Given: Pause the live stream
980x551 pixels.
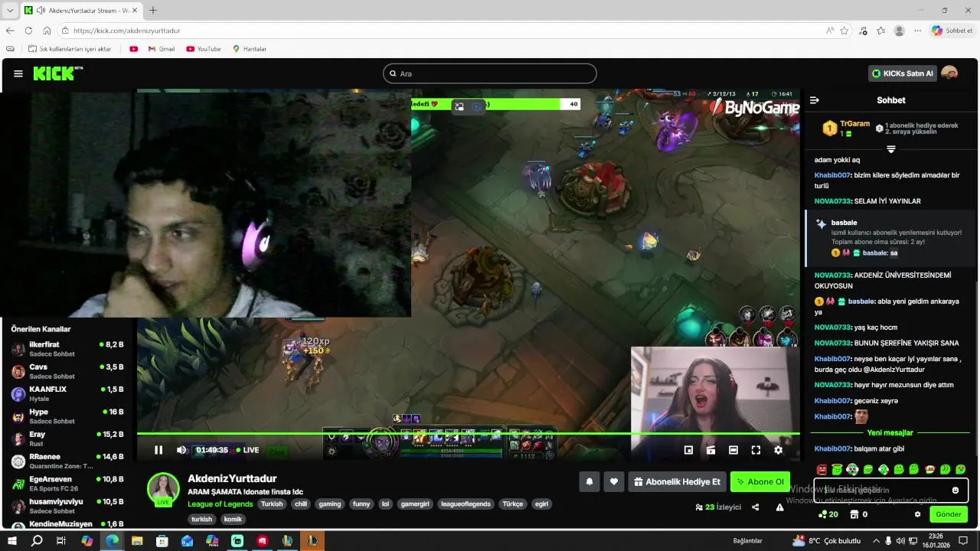Looking at the screenshot, I should [158, 450].
